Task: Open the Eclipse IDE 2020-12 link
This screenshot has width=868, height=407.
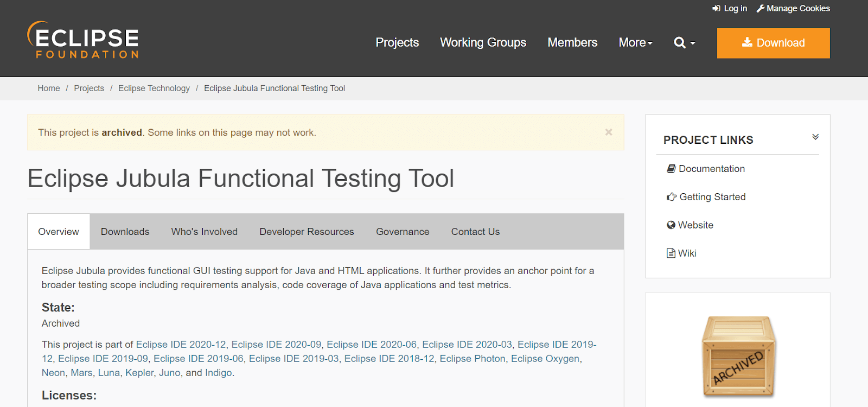Action: (181, 345)
